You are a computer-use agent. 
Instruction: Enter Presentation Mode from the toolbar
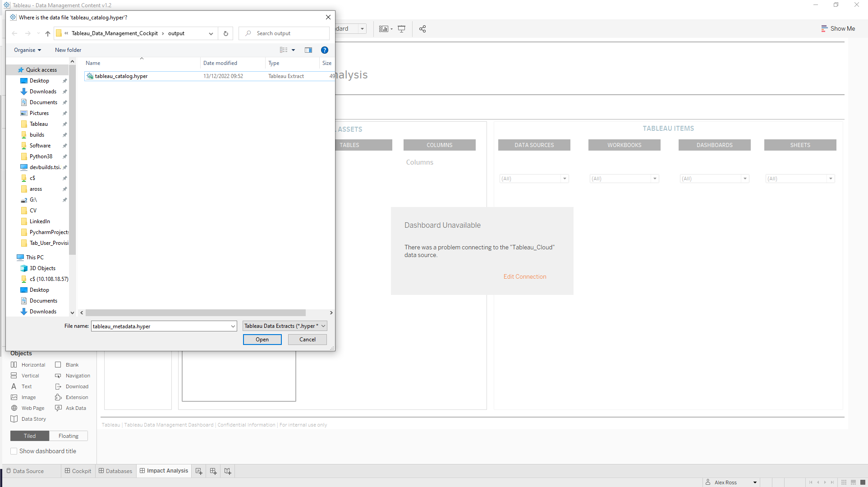[401, 28]
